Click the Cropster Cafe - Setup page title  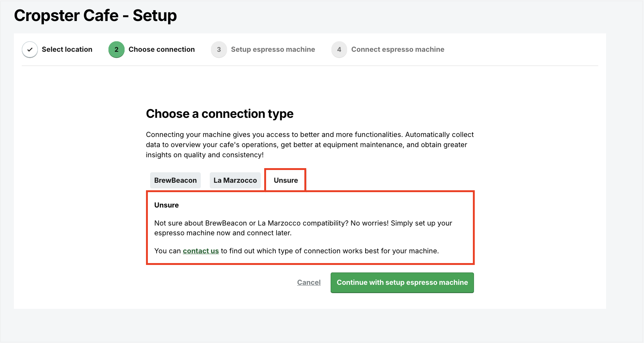point(95,16)
